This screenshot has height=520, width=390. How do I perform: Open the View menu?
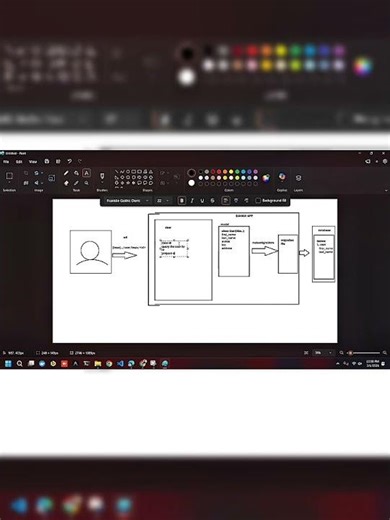pos(33,161)
